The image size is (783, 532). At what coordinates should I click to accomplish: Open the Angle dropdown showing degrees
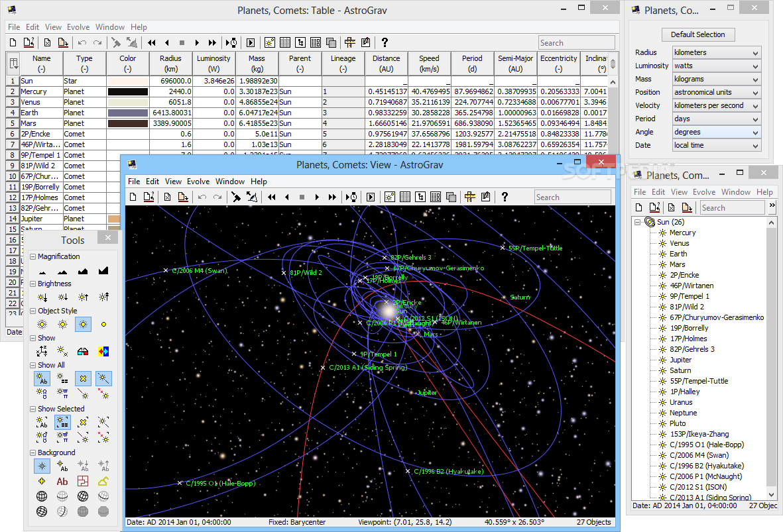[716, 133]
